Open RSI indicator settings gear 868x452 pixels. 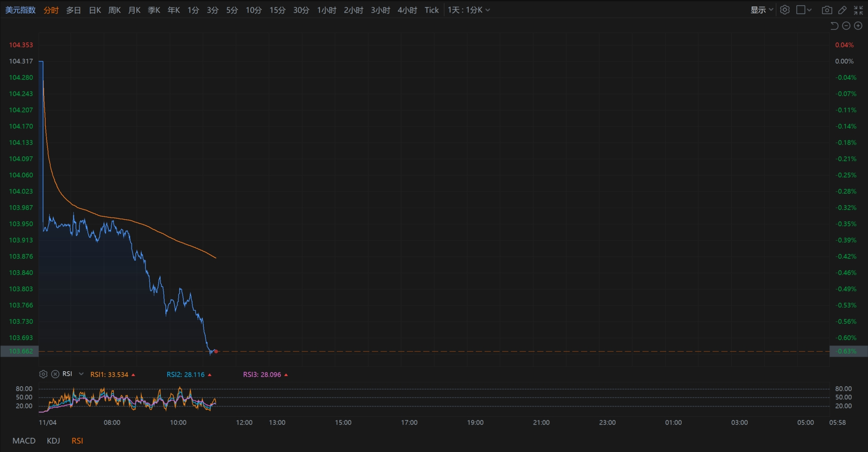[43, 374]
